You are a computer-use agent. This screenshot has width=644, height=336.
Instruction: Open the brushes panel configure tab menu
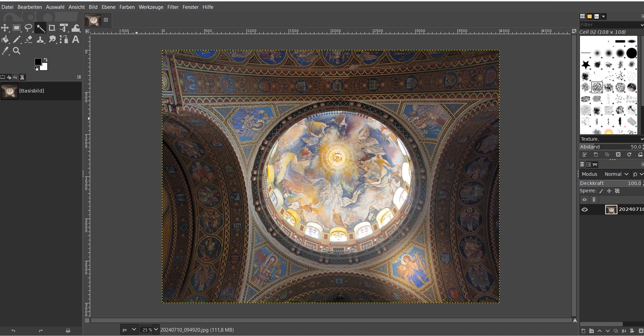[x=642, y=16]
